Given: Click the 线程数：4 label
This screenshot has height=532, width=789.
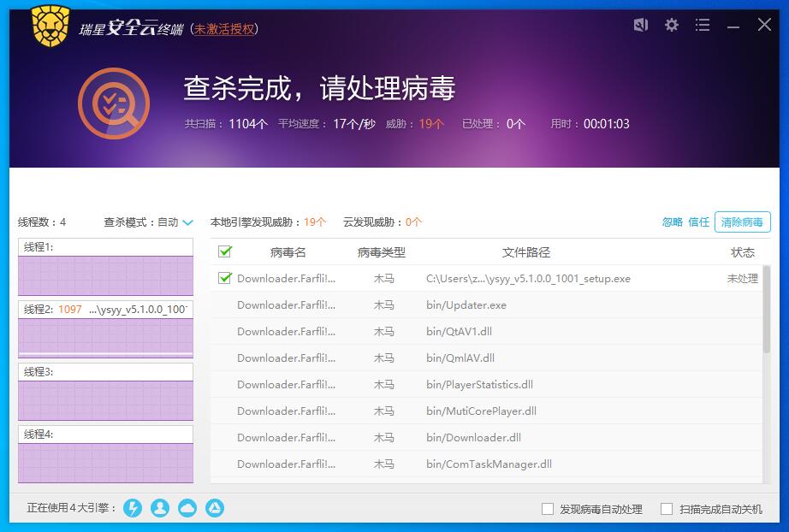Looking at the screenshot, I should pos(42,222).
